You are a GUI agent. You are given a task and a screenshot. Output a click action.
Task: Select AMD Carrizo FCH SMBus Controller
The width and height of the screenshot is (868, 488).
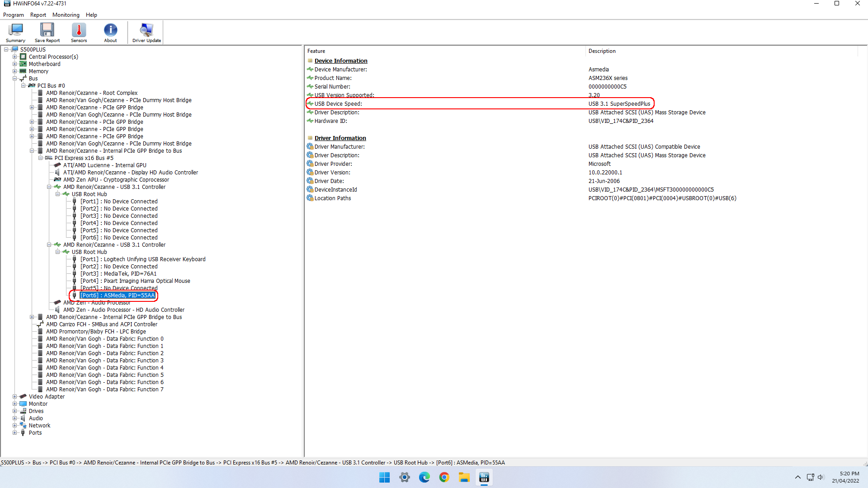(102, 324)
